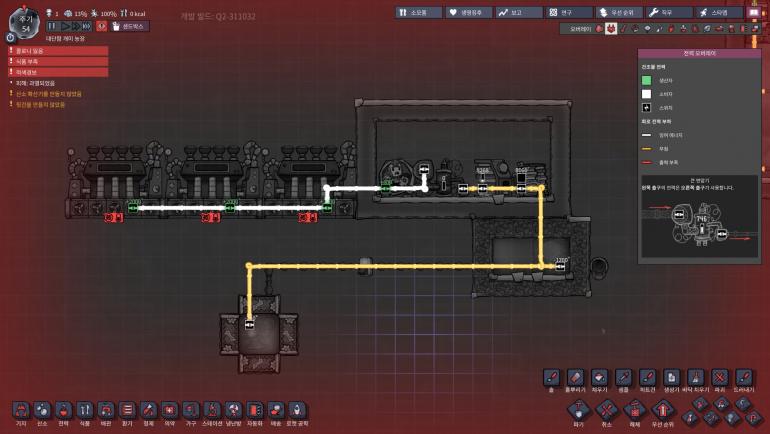Open the Utilities (냉난방) build category
The image size is (770, 434).
[x=233, y=410]
